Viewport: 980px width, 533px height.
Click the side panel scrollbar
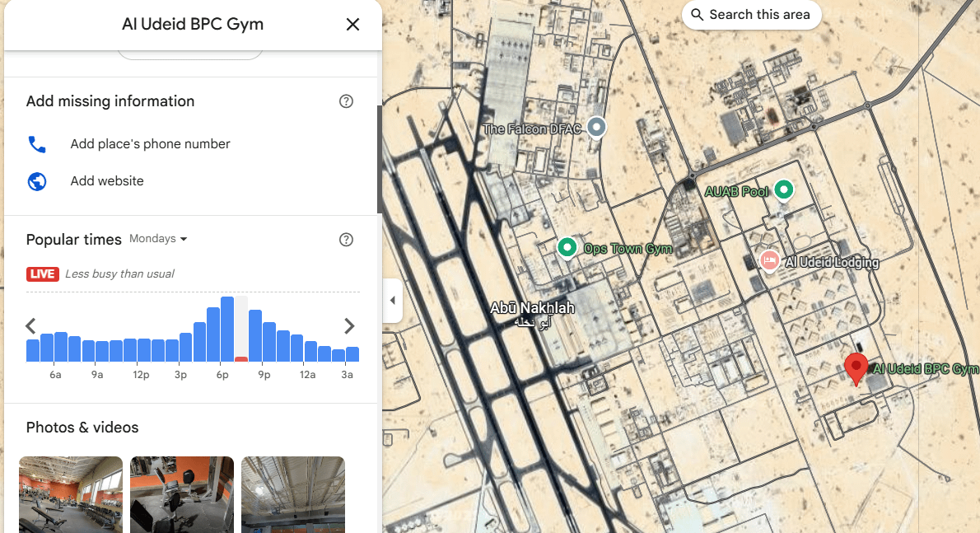pyautogui.click(x=380, y=160)
